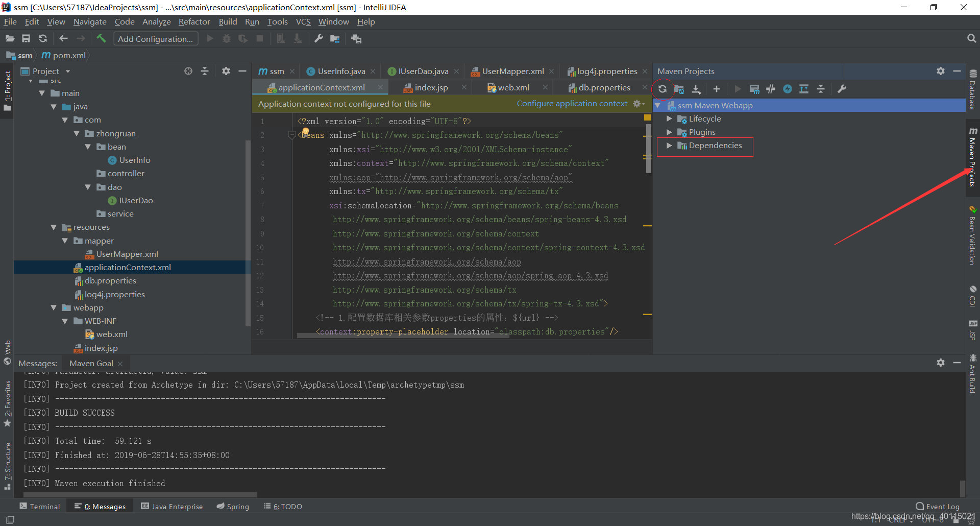Open the Ant Build side tool window

click(973, 374)
